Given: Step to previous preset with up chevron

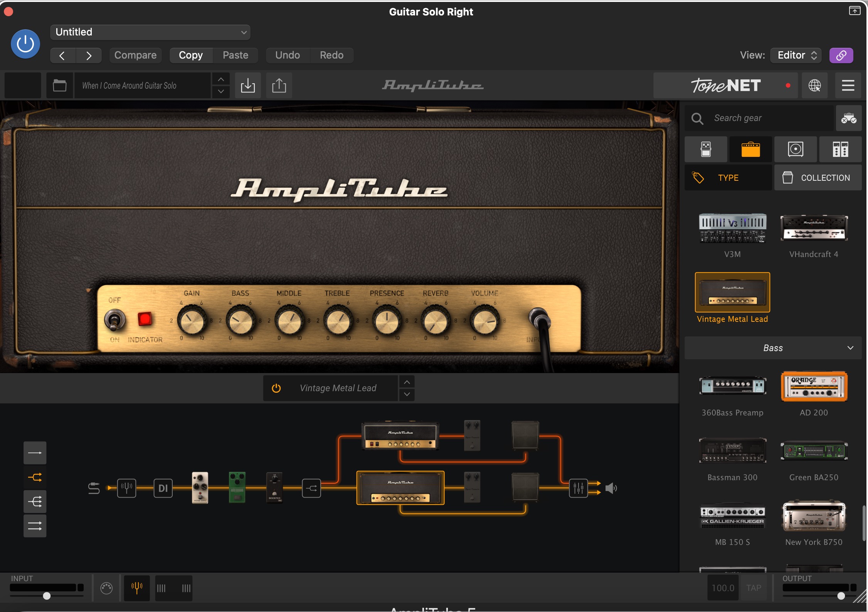Looking at the screenshot, I should [x=221, y=79].
